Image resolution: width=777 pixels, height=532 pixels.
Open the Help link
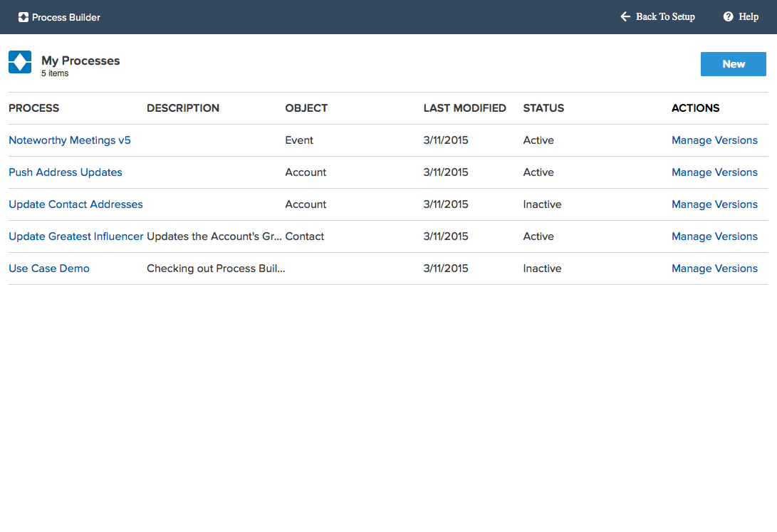click(x=749, y=16)
